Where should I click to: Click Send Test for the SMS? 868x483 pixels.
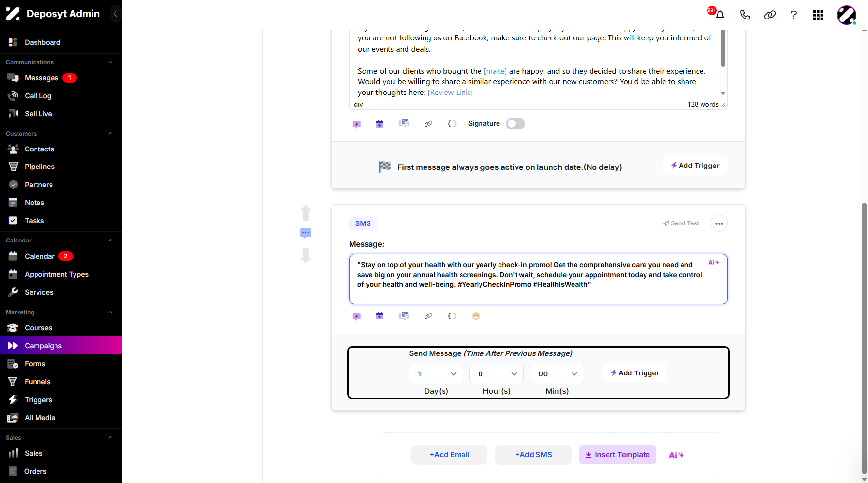681,223
